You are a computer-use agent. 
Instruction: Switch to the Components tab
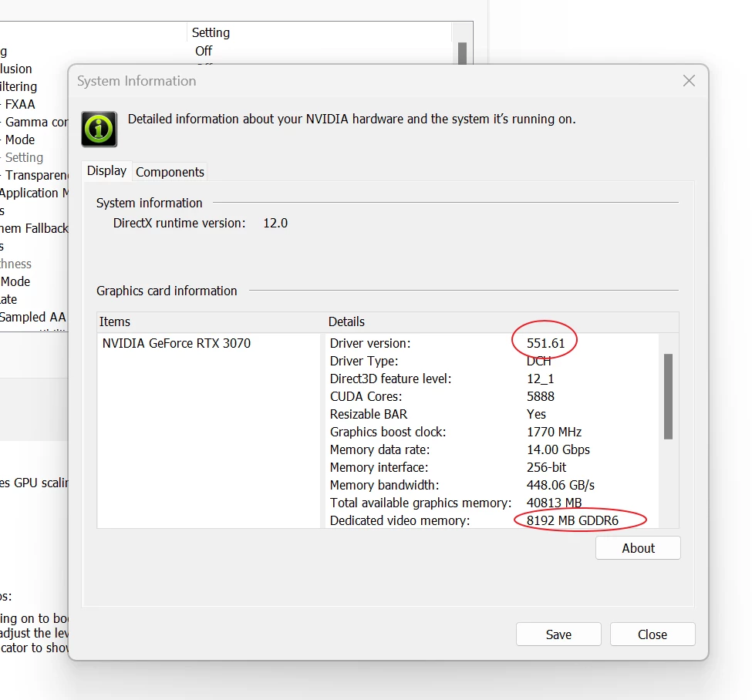(x=170, y=172)
